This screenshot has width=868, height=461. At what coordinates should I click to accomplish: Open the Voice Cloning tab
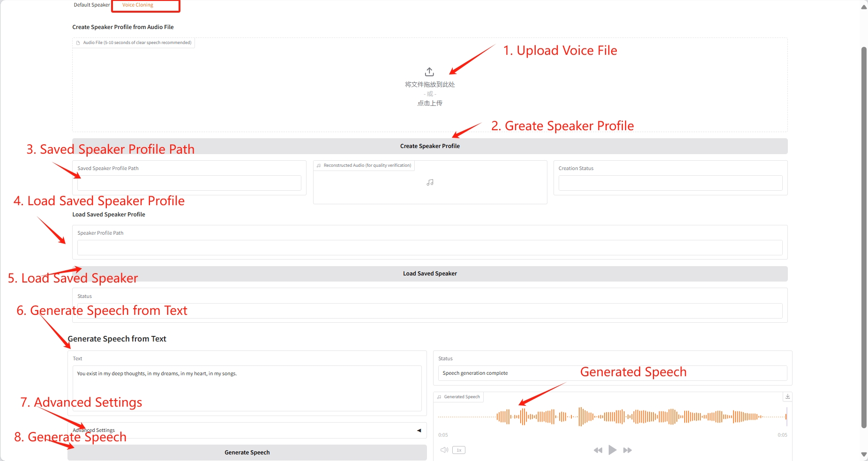coord(138,5)
